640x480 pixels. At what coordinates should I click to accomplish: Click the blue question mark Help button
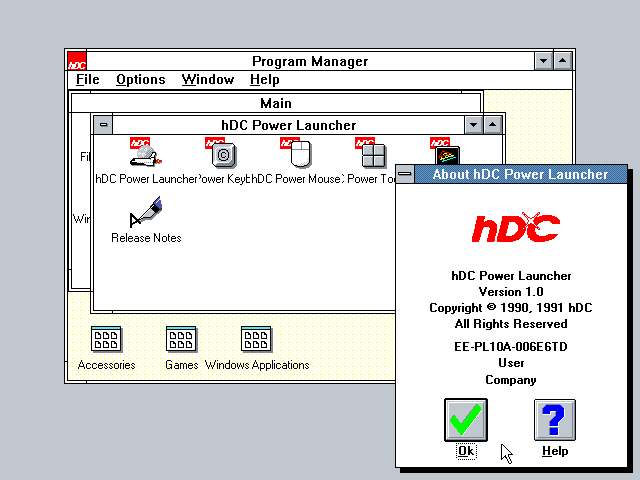555,420
